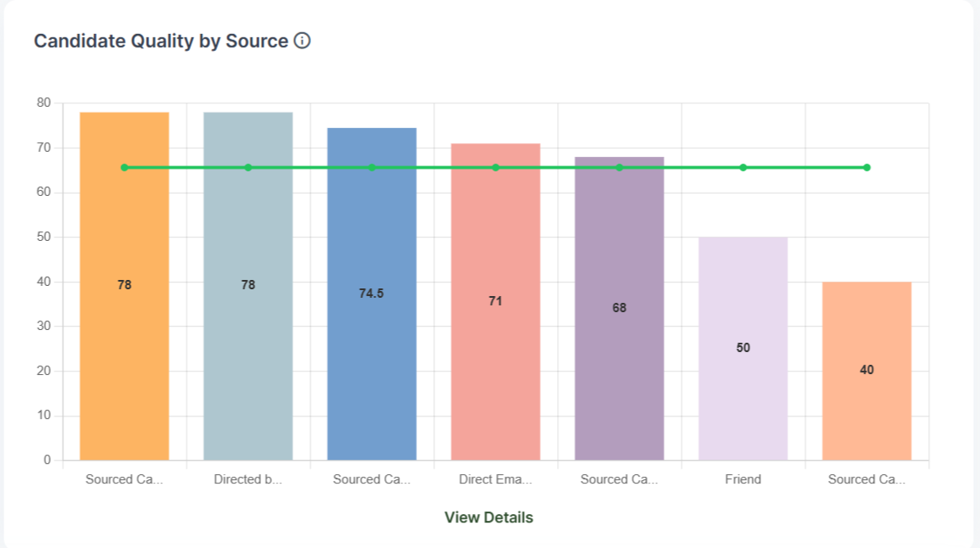Click the Candidate Quality by Source title
This screenshot has height=548, width=980.
pyautogui.click(x=161, y=41)
